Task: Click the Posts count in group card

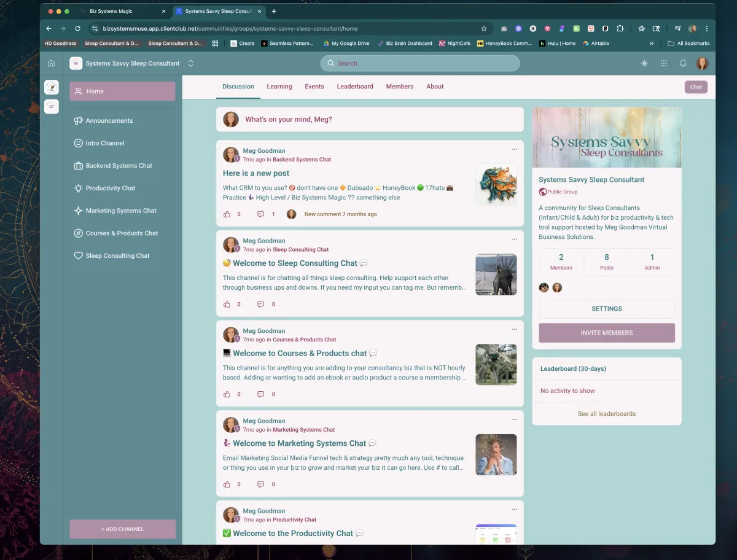Action: coord(607,262)
